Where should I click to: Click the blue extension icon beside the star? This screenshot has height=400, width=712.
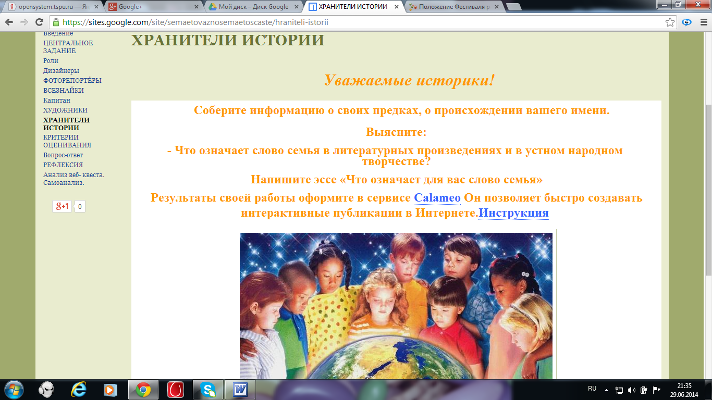pyautogui.click(x=687, y=22)
